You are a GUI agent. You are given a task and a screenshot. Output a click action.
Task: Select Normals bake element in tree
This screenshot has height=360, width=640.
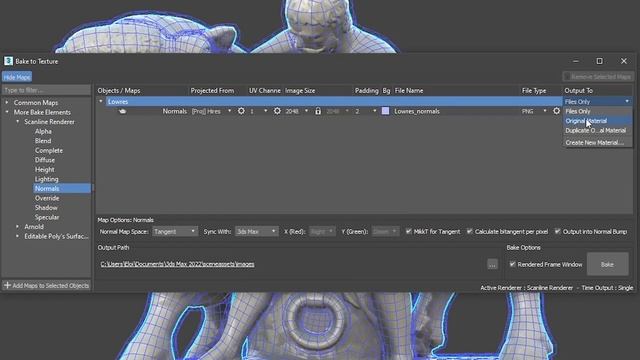click(62, 189)
